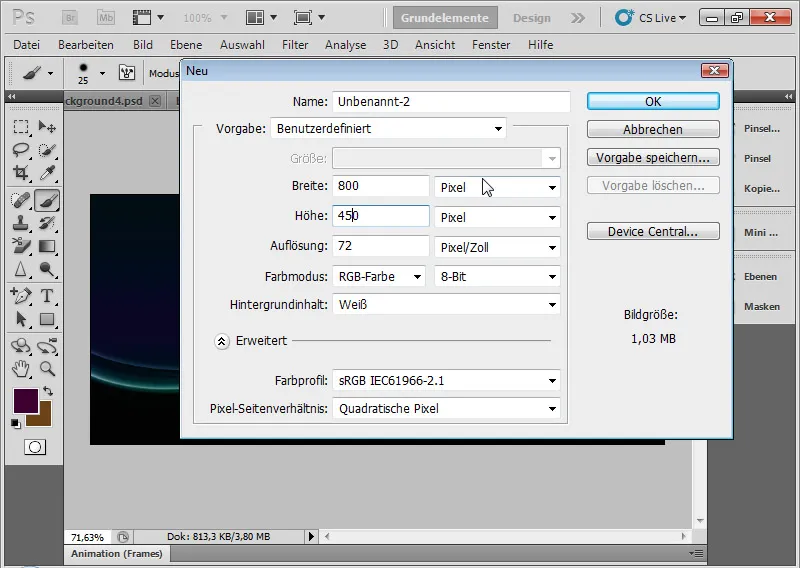This screenshot has height=568, width=800.
Task: Select the Lasso tool
Action: [x=20, y=150]
